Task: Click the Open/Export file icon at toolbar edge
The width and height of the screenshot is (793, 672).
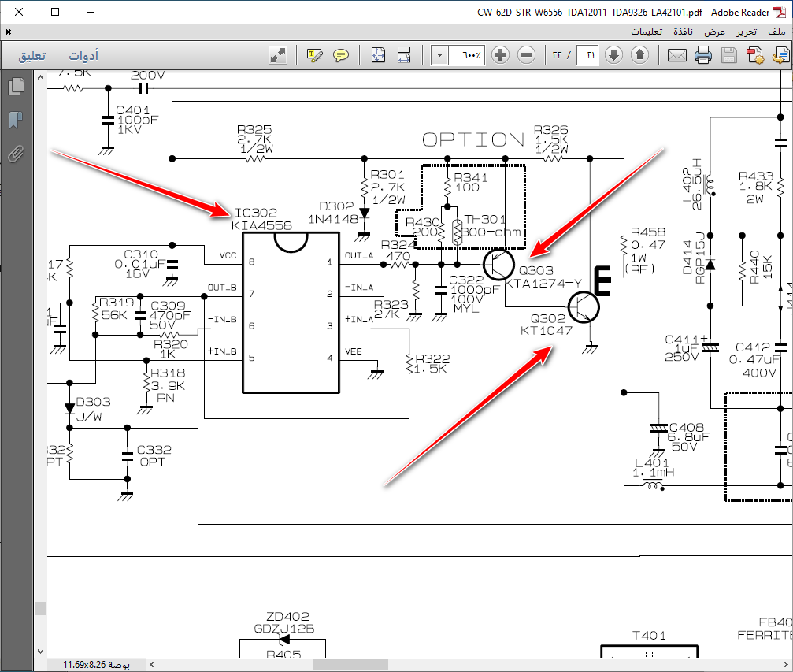Action: (x=781, y=55)
